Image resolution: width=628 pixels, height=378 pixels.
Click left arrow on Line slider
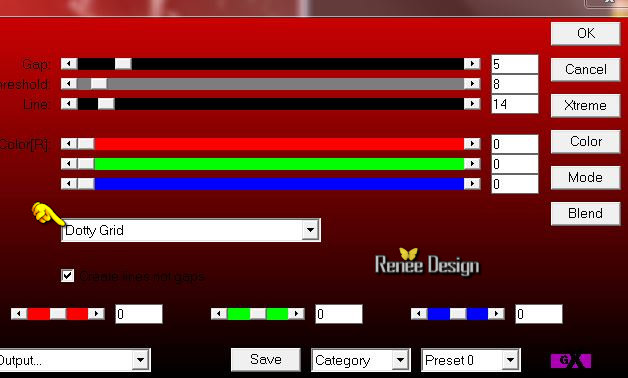click(x=69, y=104)
